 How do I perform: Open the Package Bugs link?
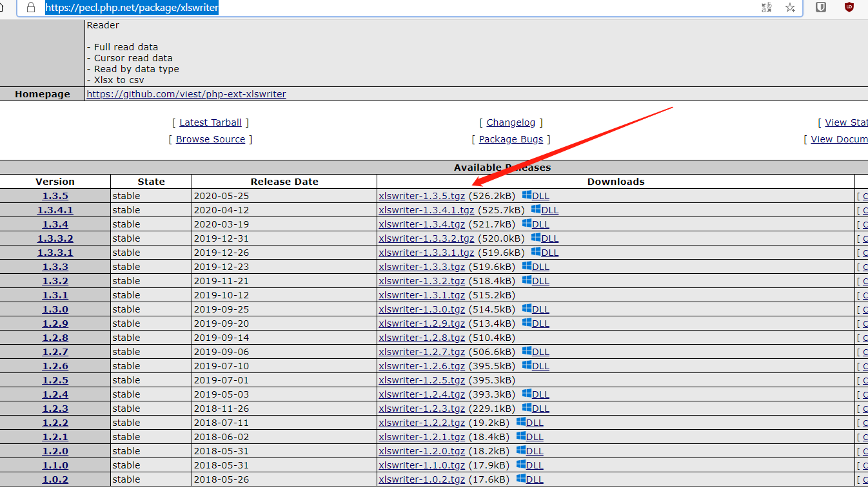511,139
